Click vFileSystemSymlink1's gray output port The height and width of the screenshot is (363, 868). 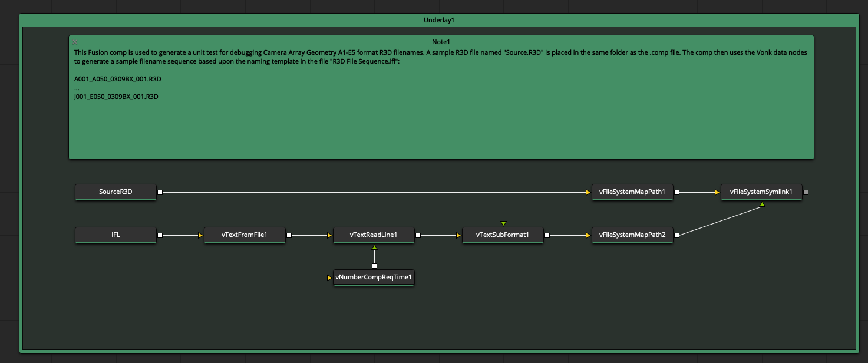tap(806, 192)
